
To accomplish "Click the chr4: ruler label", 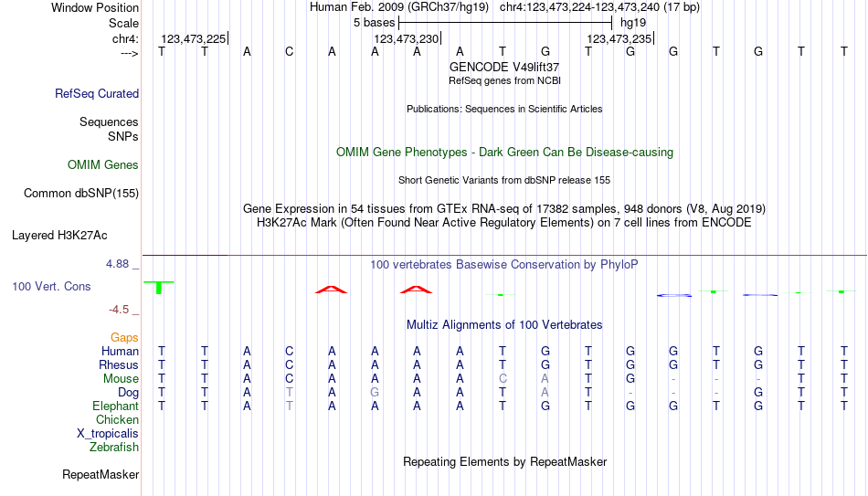I will [x=126, y=38].
